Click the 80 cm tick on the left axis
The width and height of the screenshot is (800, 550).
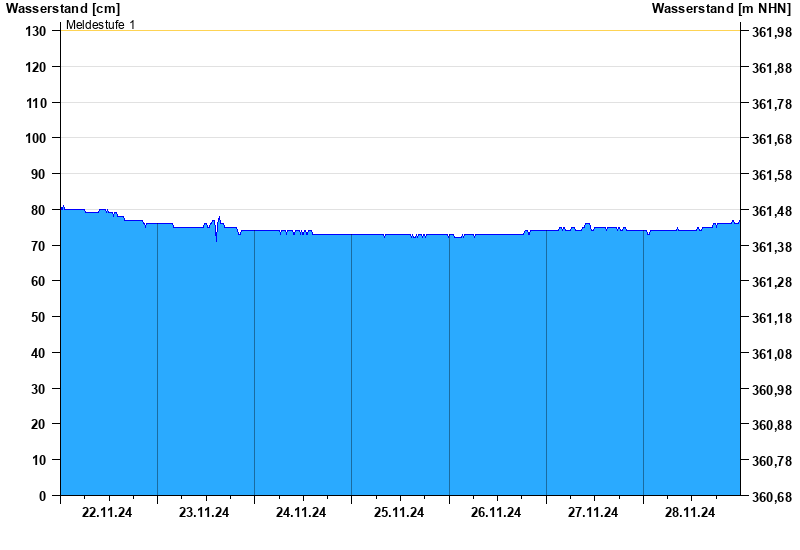[x=39, y=210]
